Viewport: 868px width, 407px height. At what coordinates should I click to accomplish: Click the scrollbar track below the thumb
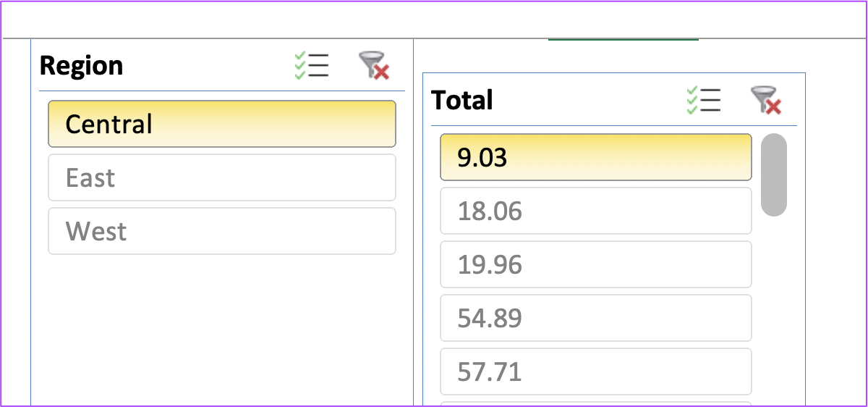click(x=774, y=311)
